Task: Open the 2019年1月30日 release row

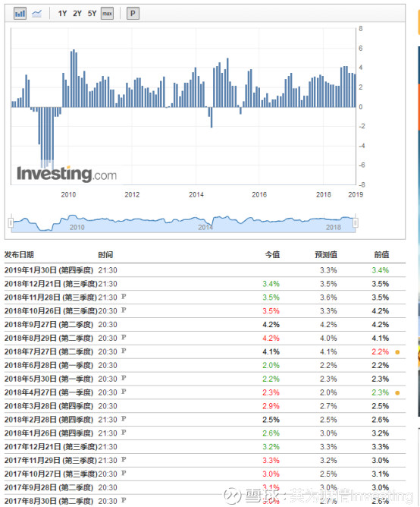Action: click(205, 270)
